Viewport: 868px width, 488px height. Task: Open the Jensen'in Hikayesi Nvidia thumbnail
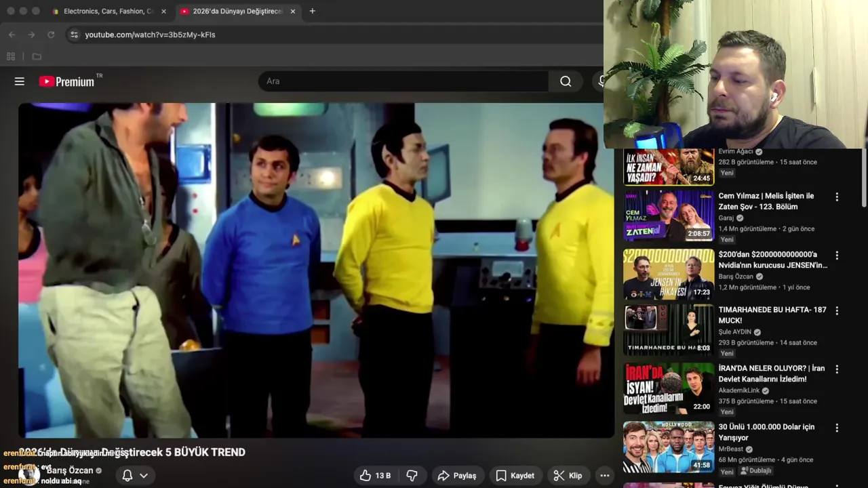click(669, 274)
